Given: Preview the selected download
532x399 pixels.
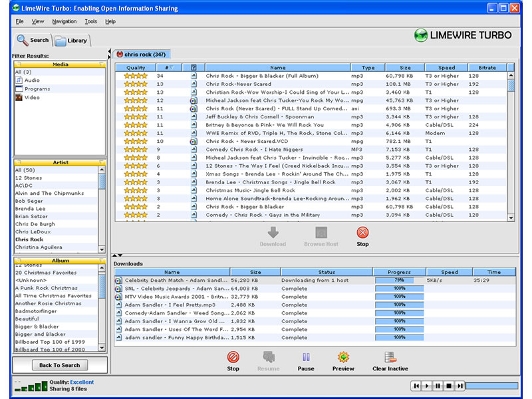Looking at the screenshot, I should click(x=342, y=359).
